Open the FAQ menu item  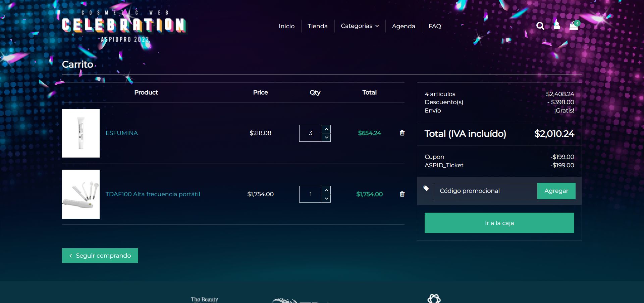435,26
